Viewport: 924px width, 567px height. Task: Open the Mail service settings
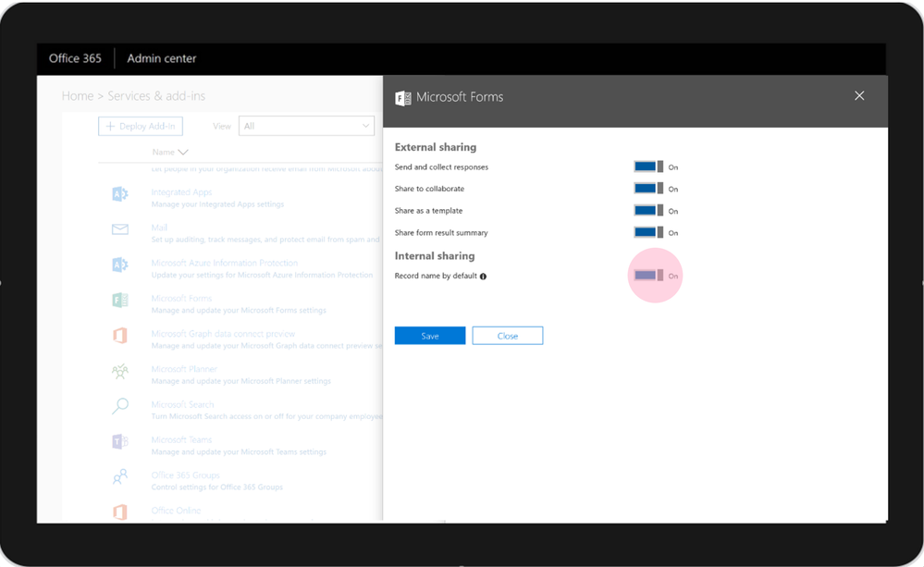159,228
